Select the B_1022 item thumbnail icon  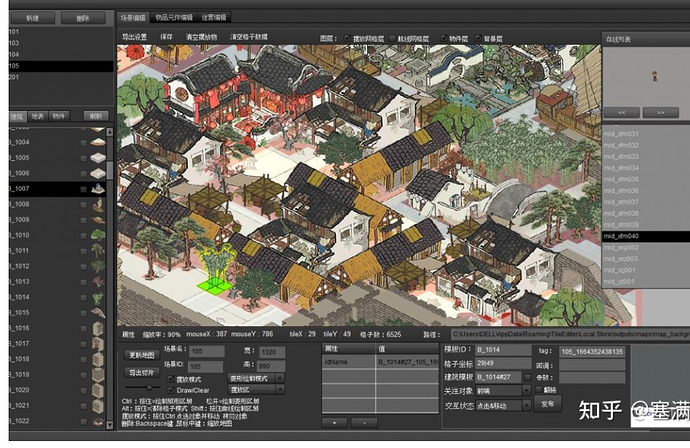click(98, 421)
